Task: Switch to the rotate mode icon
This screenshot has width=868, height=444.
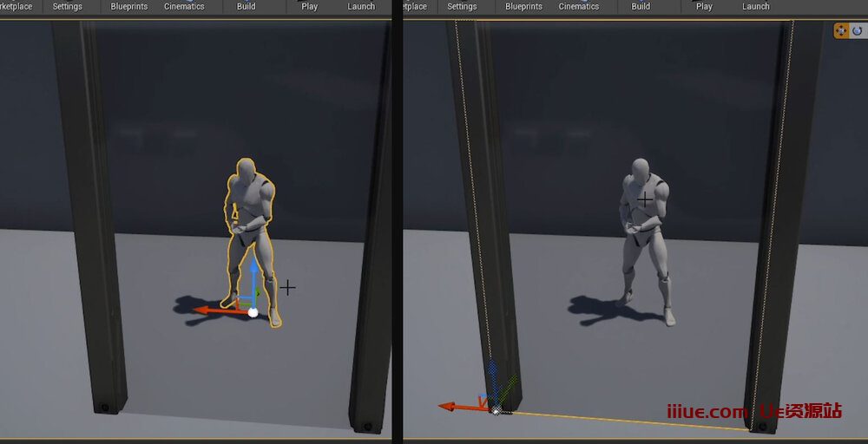Action: pyautogui.click(x=858, y=31)
